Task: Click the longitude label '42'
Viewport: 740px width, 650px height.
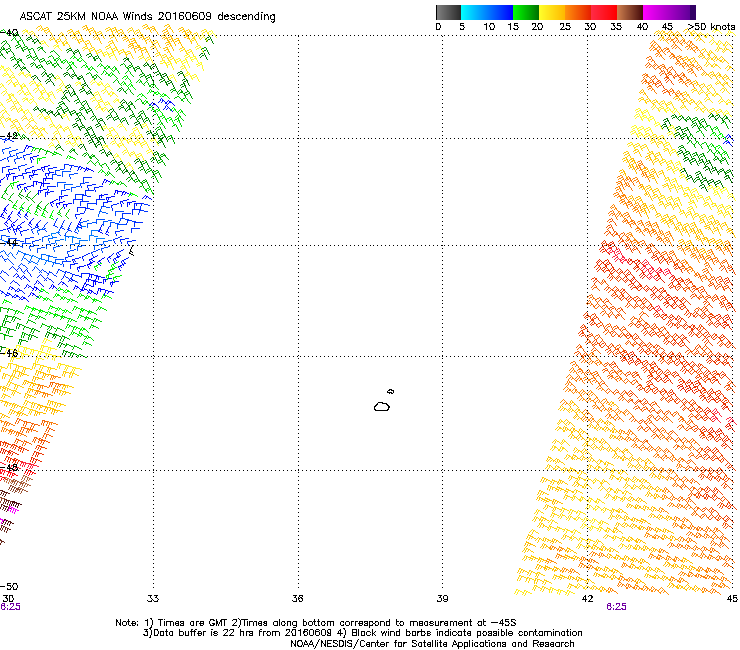Action: point(587,599)
